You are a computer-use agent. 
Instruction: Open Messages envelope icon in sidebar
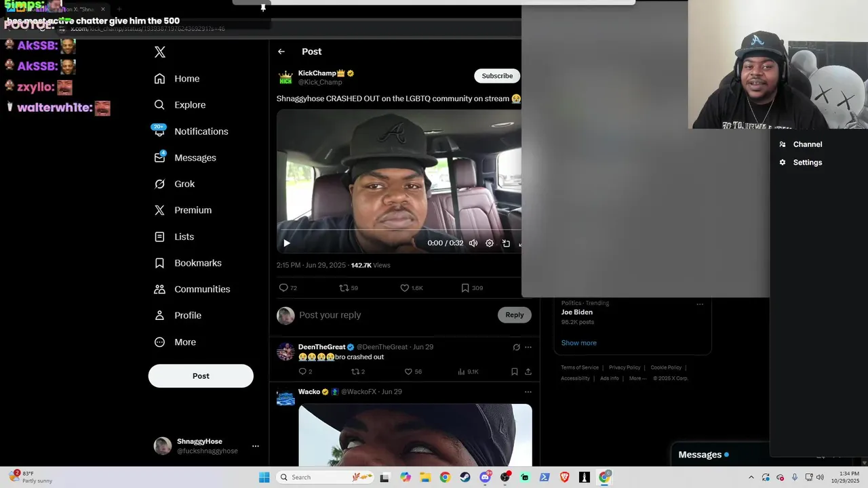click(x=160, y=157)
